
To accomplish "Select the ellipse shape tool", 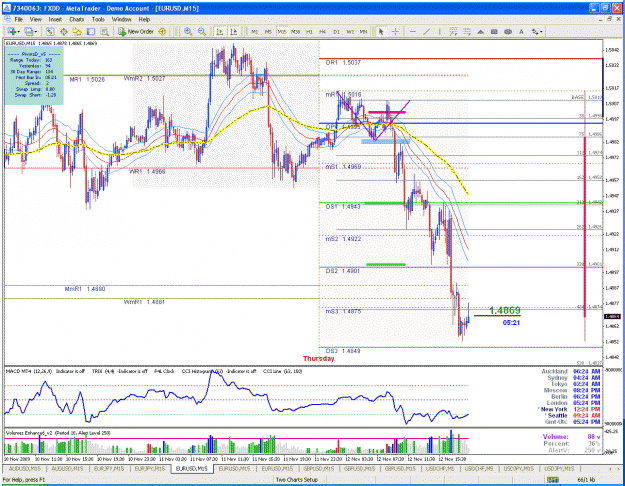I will pos(508,31).
